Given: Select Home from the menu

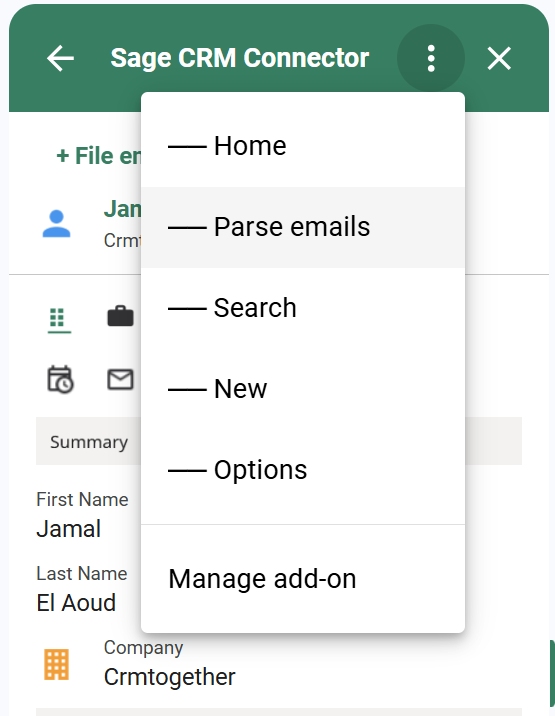Looking at the screenshot, I should point(303,146).
